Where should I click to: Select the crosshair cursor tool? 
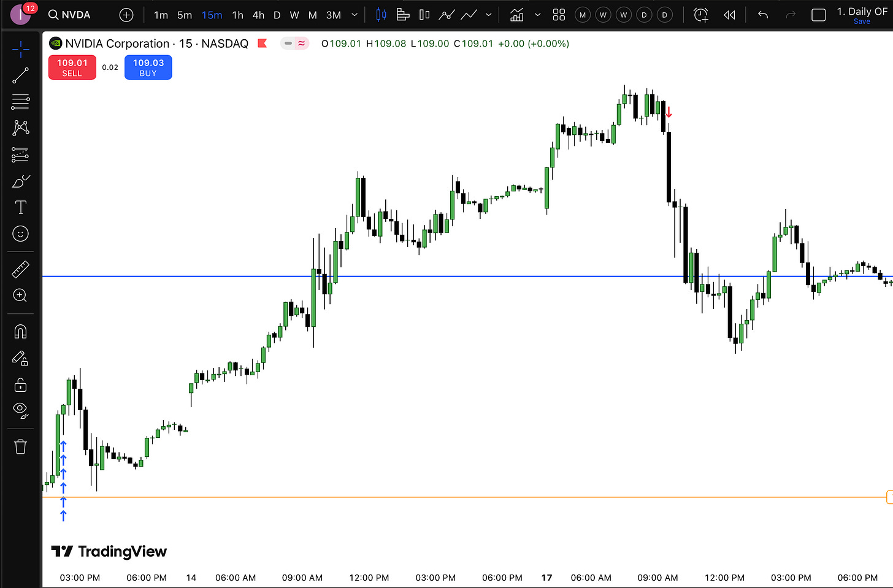click(x=20, y=50)
